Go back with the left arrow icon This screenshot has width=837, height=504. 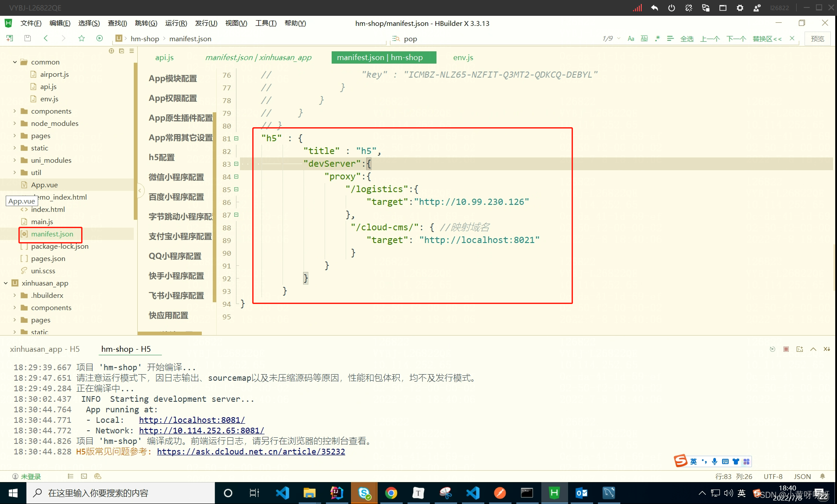point(46,38)
